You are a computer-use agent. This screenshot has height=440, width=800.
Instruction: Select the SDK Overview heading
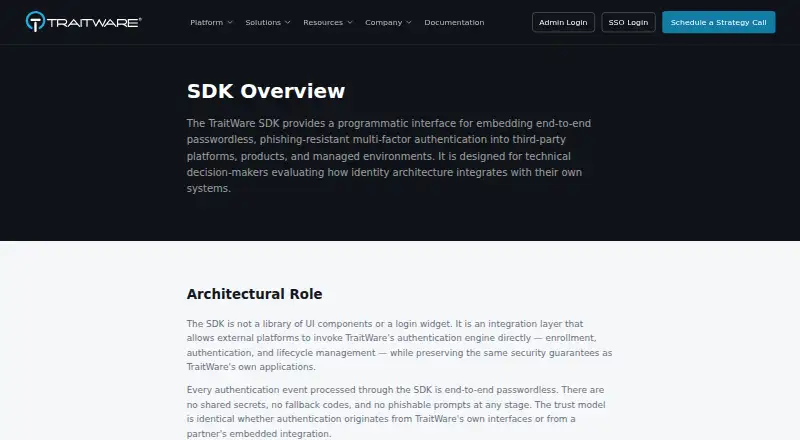click(x=266, y=91)
